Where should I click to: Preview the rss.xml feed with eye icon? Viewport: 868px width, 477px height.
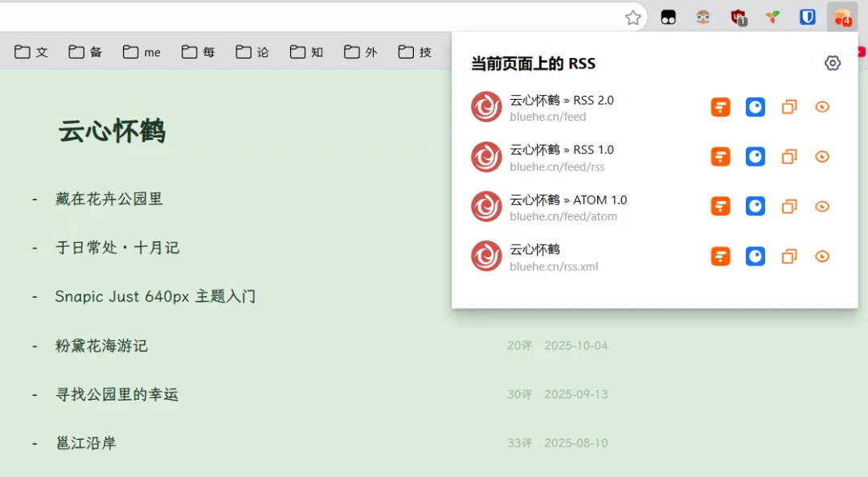click(821, 257)
